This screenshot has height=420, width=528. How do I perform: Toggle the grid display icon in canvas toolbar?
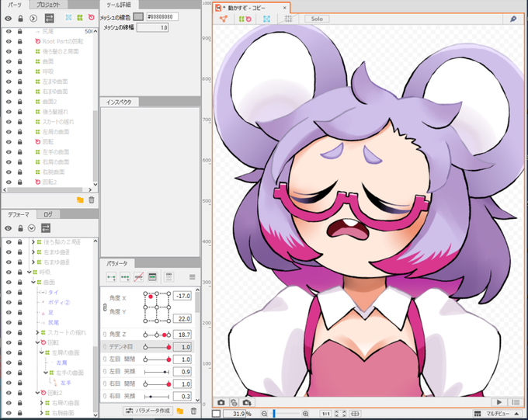coord(289,19)
